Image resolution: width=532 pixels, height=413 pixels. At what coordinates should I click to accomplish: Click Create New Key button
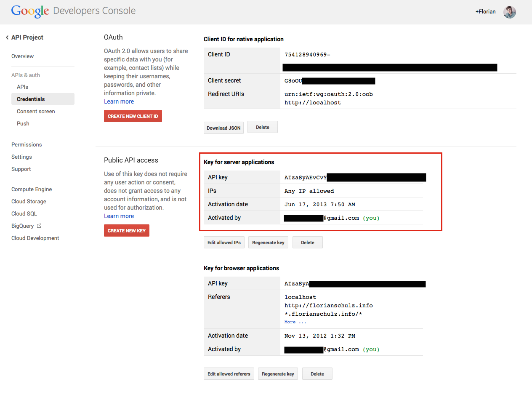pos(127,231)
